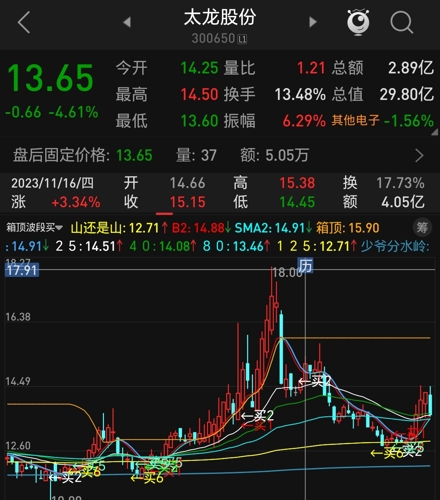The image size is (440, 500).
Task: Tap the 筹 chip distribution icon
Action: (x=422, y=228)
